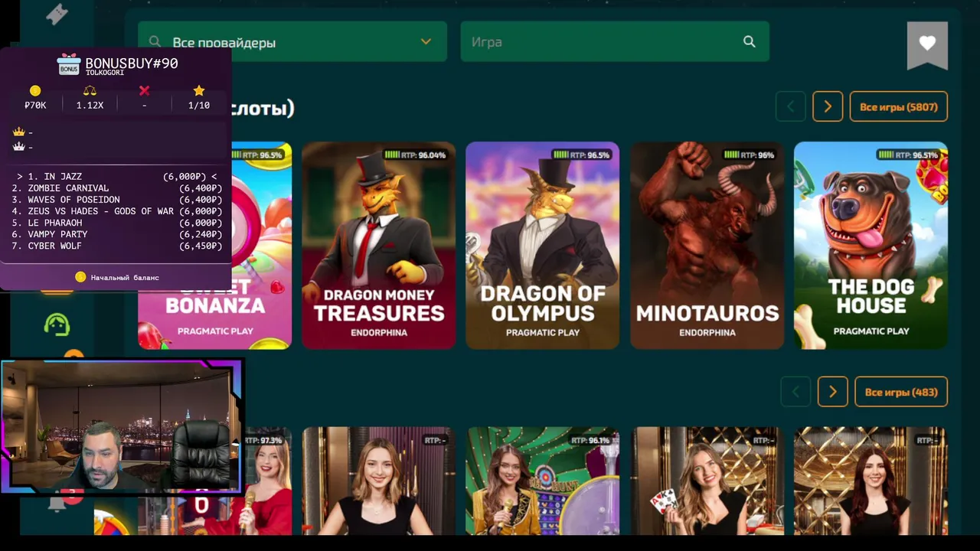Open Dragon of Olympus game card
980x551 pixels.
pos(542,245)
